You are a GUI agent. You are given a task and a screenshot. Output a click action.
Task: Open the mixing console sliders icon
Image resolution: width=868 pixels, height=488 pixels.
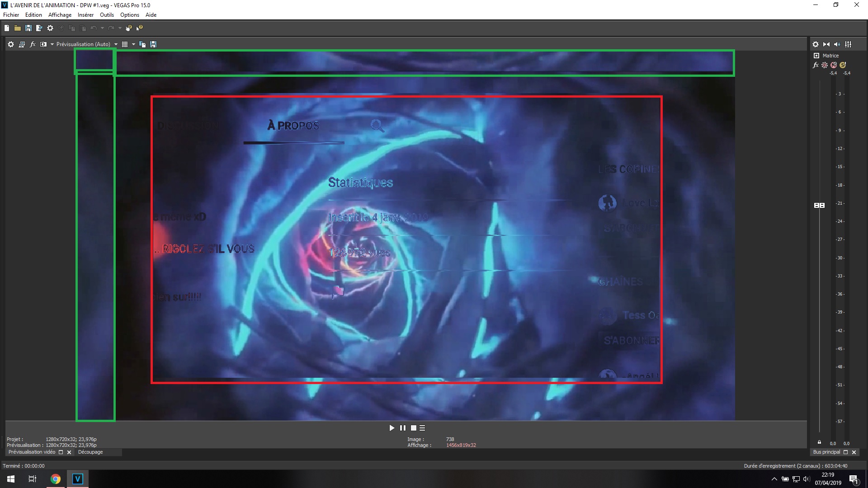[848, 44]
